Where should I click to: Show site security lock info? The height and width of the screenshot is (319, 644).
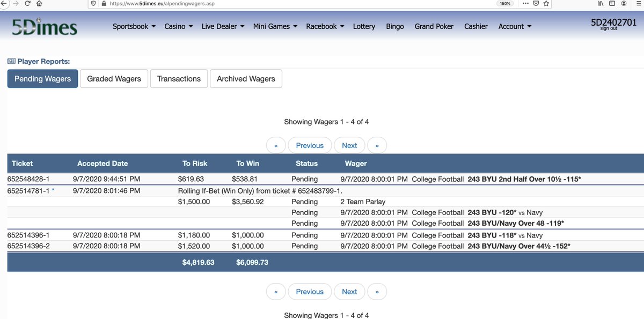[104, 3]
